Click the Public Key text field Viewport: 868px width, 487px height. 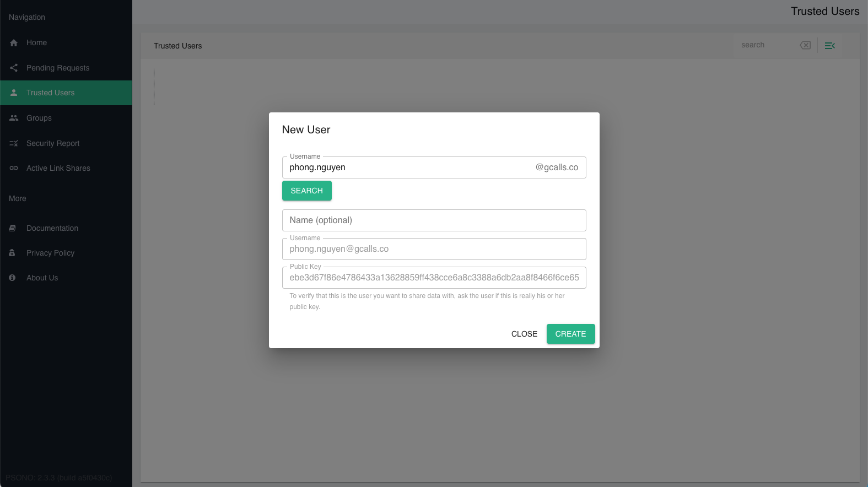[x=434, y=278]
